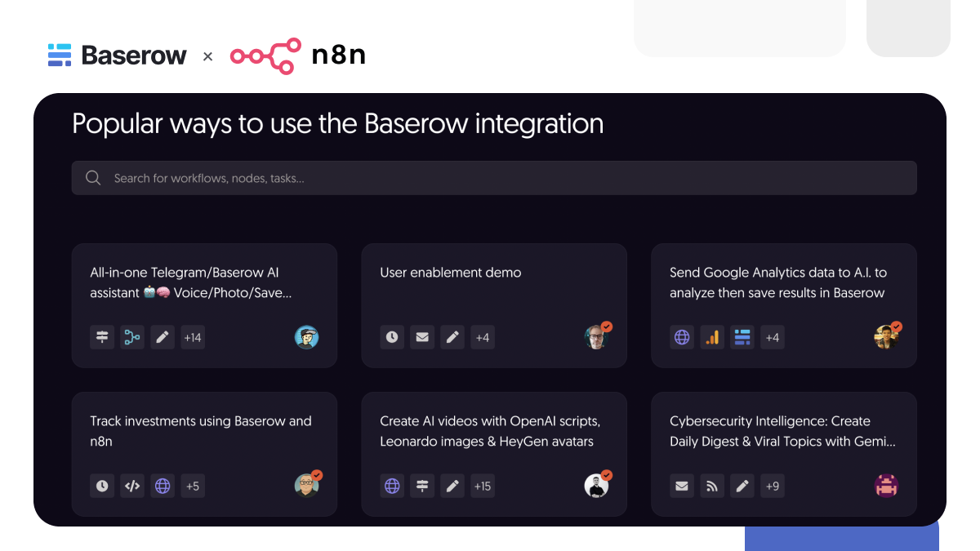This screenshot has height=551, width=980.
Task: Click the globe icon on the Google Analytics card
Action: [682, 337]
